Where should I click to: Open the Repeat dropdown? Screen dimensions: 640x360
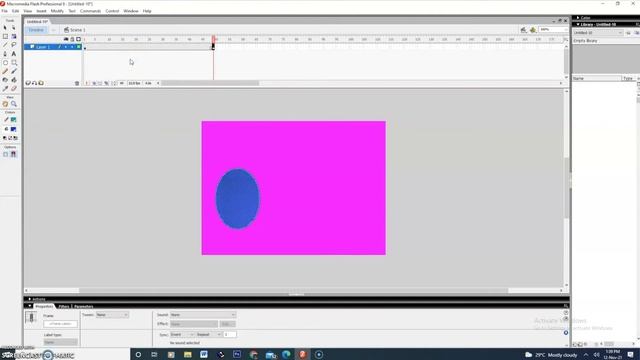click(x=209, y=334)
